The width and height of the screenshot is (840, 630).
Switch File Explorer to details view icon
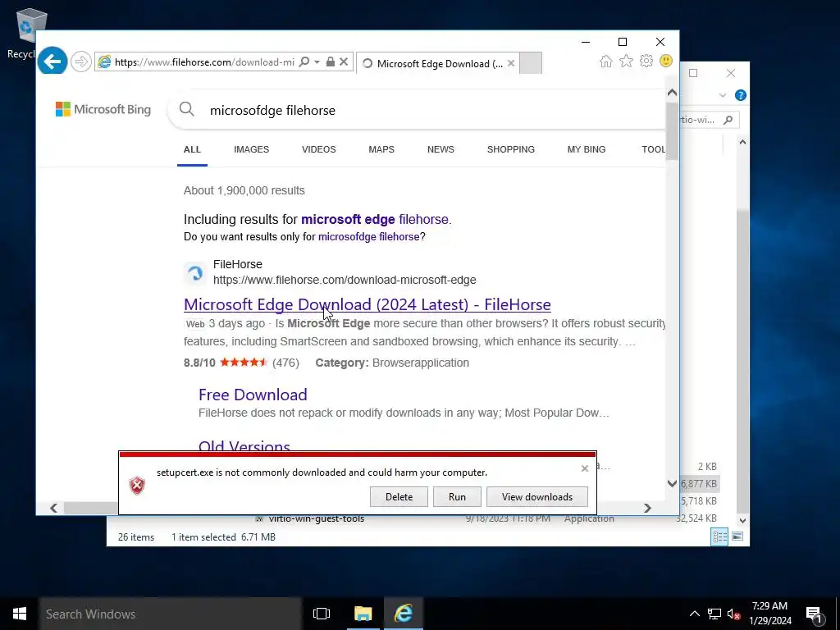(x=719, y=536)
